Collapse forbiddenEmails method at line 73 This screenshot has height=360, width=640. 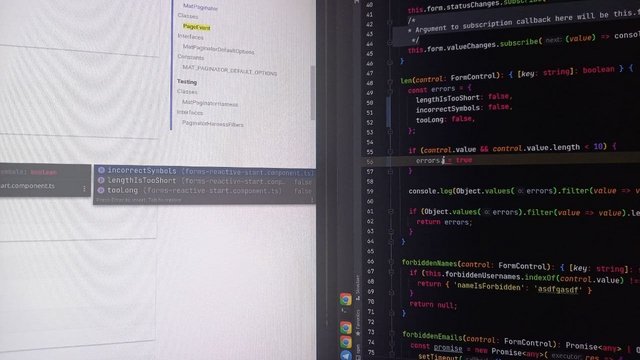(x=391, y=333)
